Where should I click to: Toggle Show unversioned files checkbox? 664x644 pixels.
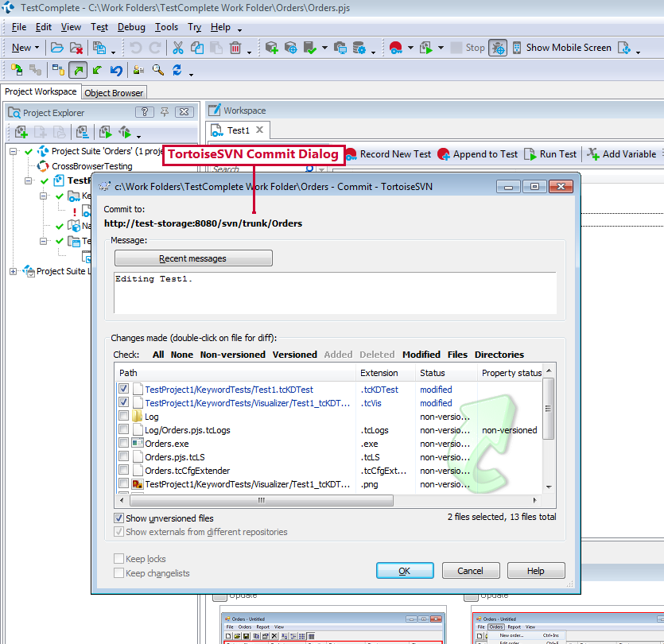point(119,518)
